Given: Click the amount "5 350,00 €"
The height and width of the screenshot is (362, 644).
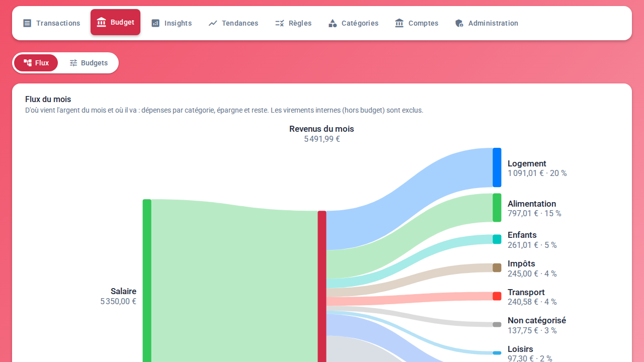Looking at the screenshot, I should tap(118, 302).
